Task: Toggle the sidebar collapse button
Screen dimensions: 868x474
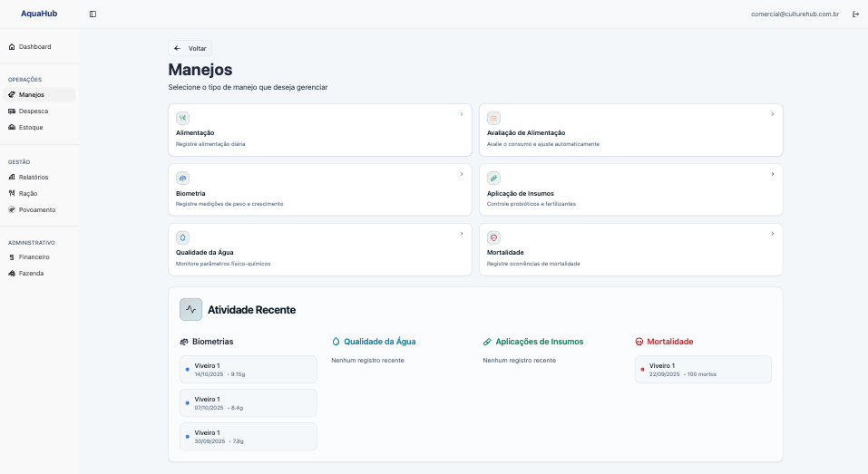Action: point(93,14)
